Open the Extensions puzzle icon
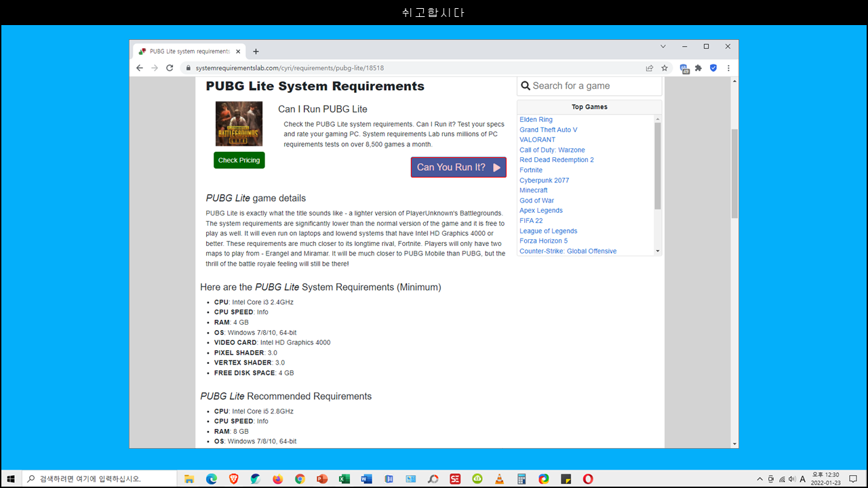Screen dimensions: 868x488 (698, 68)
